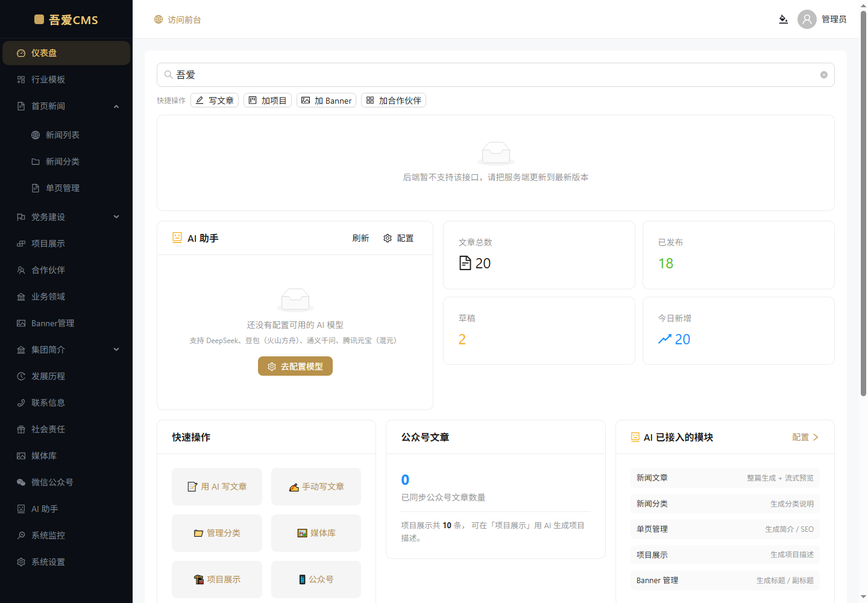
Task: Expand the 党务建设 menu arrow
Action: click(x=116, y=217)
